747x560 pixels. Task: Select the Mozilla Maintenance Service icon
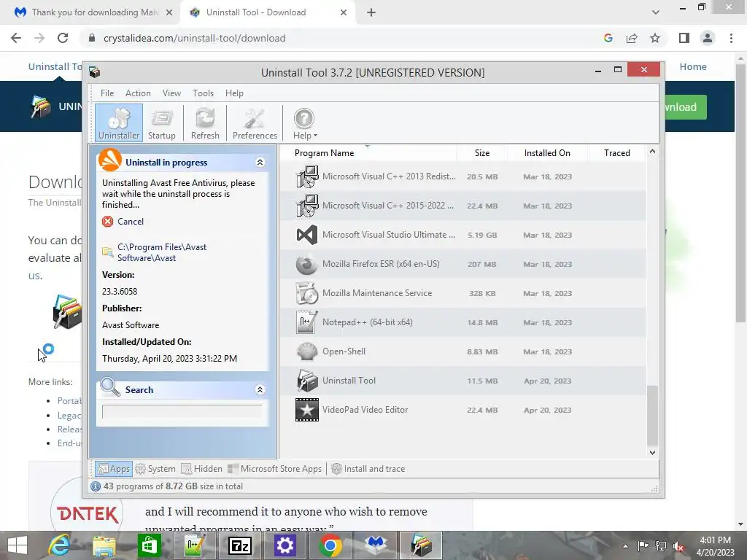pyautogui.click(x=307, y=293)
